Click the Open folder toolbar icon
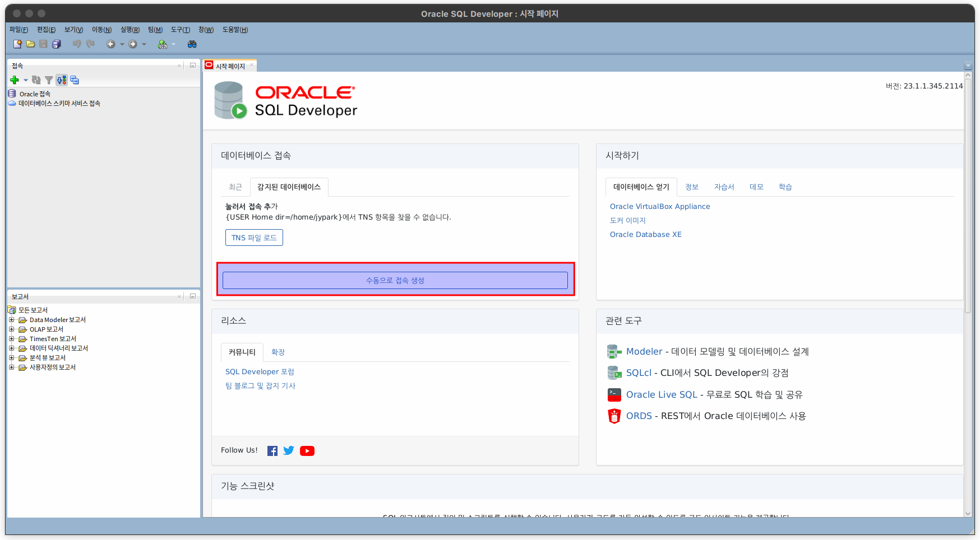Viewport: 980px width, 540px height. 30,44
